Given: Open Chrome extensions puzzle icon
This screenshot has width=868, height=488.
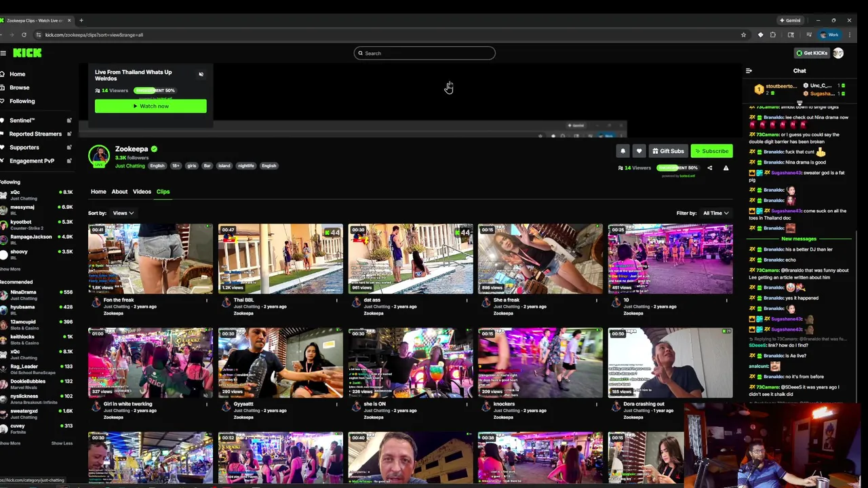Looking at the screenshot, I should click(x=772, y=35).
